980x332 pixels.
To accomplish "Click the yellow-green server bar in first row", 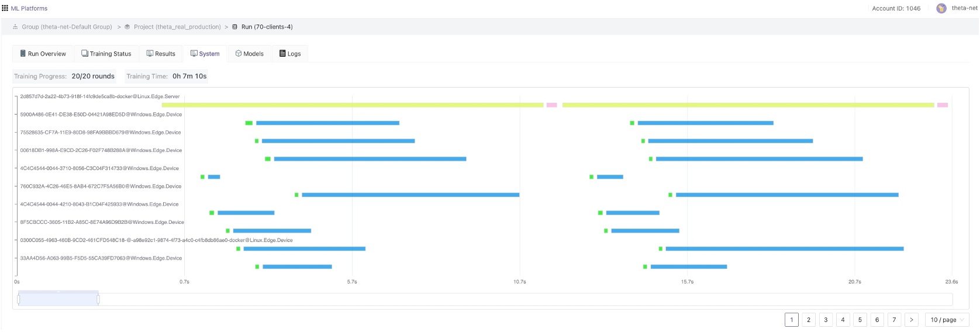I will (352, 105).
